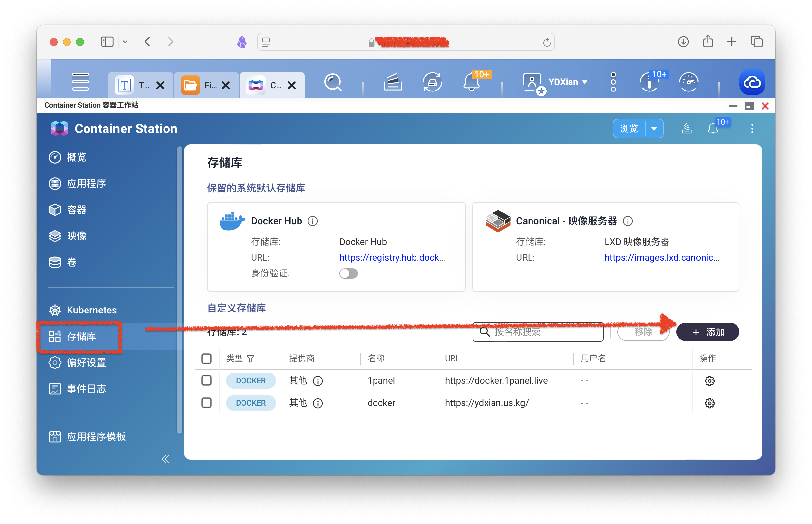Toggle Safari sidebar icon
Image resolution: width=812 pixels, height=524 pixels.
(107, 42)
